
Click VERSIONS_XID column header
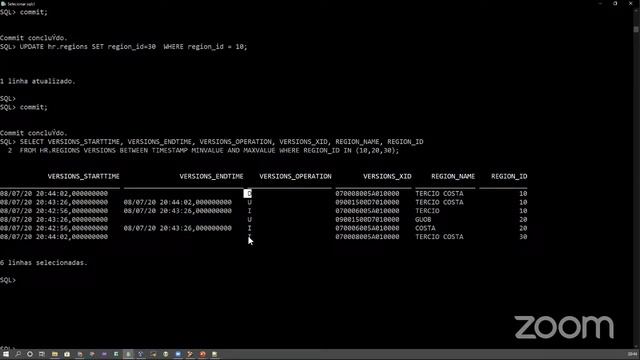pyautogui.click(x=387, y=176)
